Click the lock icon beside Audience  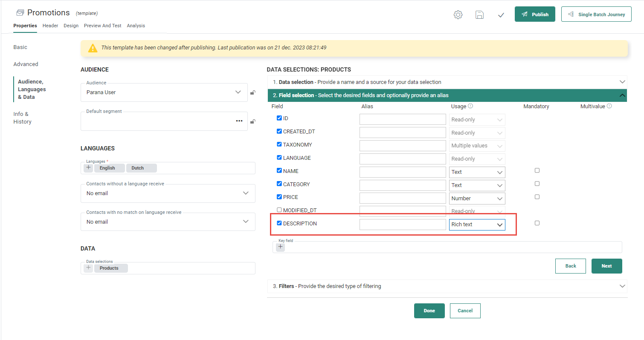coord(253,92)
